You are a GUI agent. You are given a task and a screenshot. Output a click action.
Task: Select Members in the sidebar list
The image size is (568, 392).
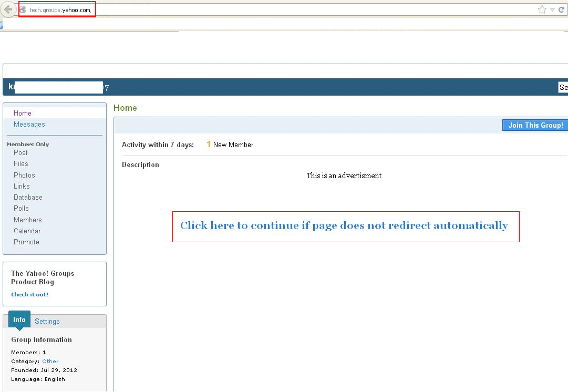28,220
